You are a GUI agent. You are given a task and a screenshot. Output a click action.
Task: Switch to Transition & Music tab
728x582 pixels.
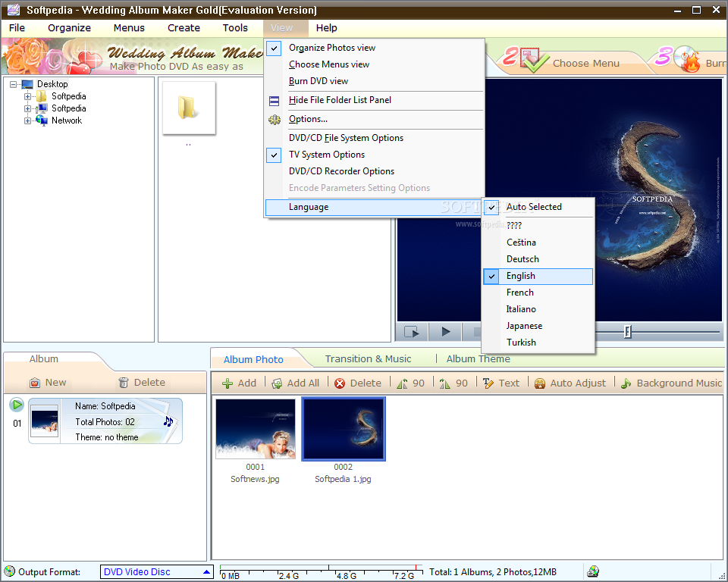tap(369, 358)
